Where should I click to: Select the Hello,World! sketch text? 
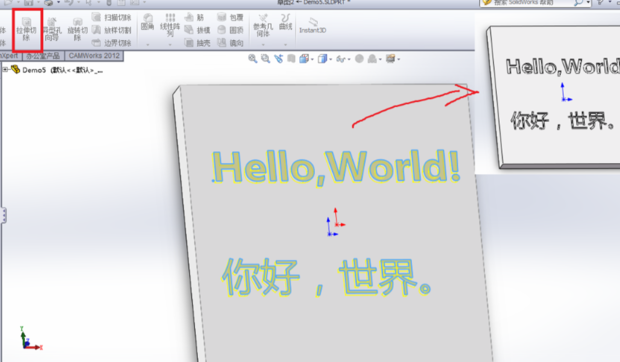coord(336,168)
